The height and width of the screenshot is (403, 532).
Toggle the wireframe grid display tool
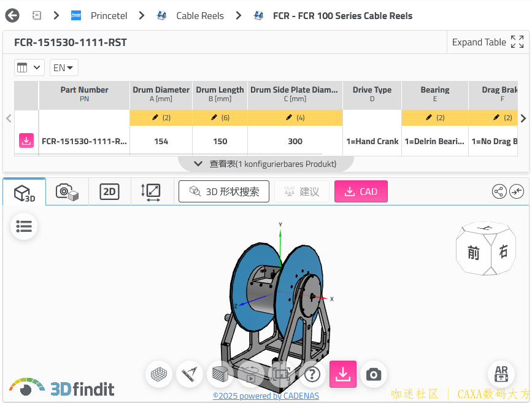(159, 375)
